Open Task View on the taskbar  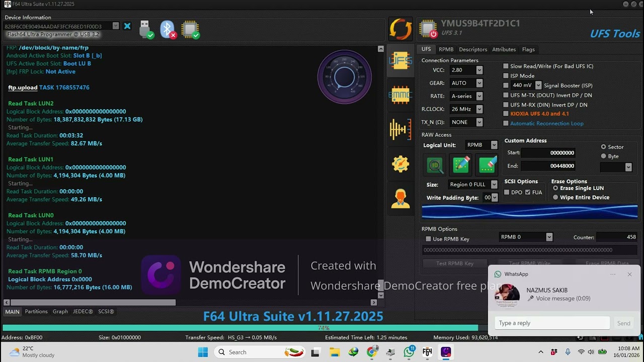click(x=315, y=352)
